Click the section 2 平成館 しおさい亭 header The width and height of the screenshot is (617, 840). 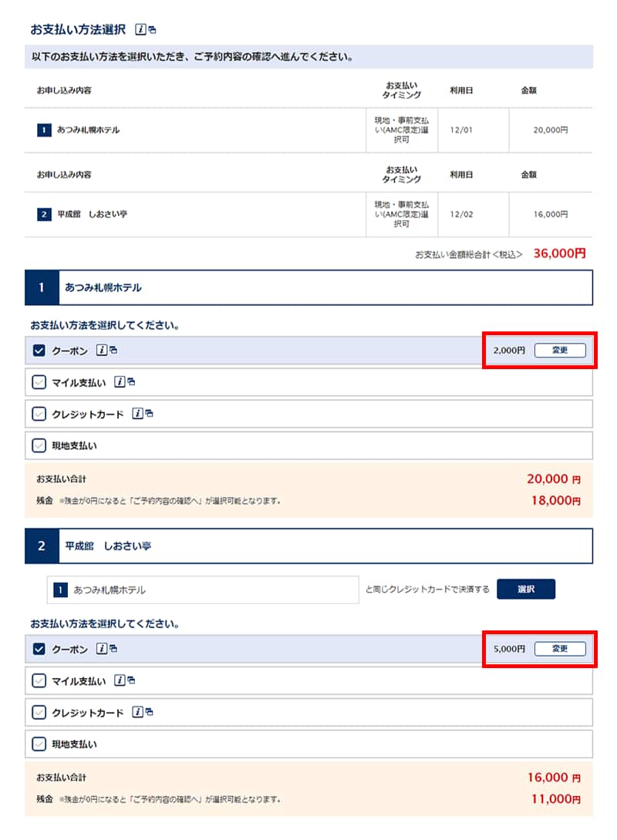point(308,546)
